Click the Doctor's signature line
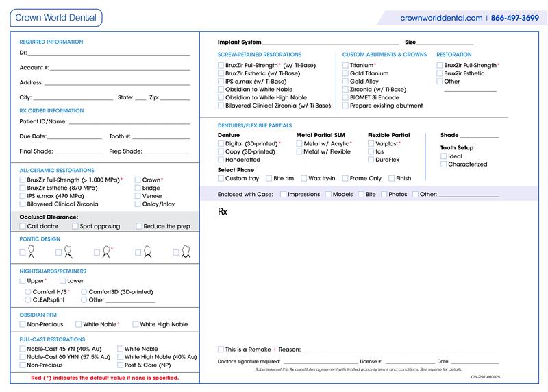 pos(319,361)
